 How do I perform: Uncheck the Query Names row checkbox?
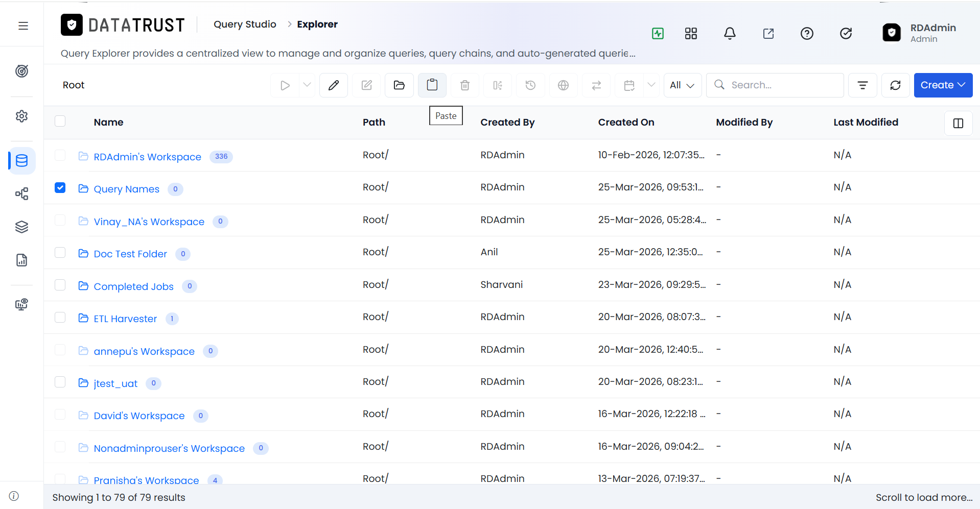coord(60,187)
